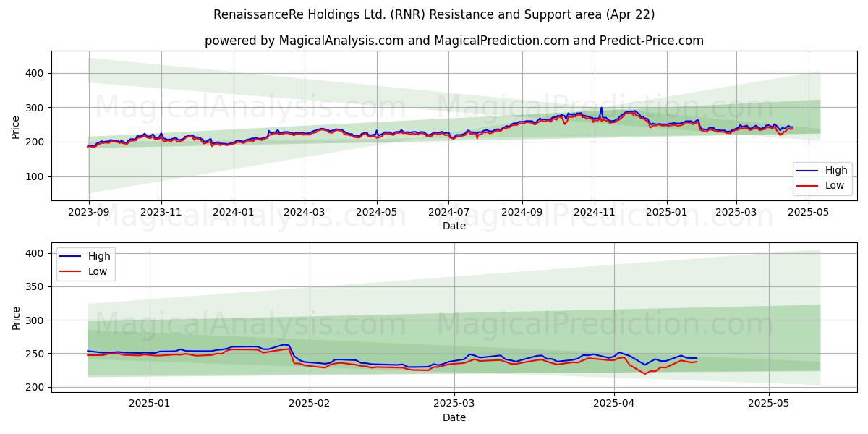Screen dimensions: 868x434
Task: Click the '2025-05' x-axis label in the bottom chart
Action: 769,404
